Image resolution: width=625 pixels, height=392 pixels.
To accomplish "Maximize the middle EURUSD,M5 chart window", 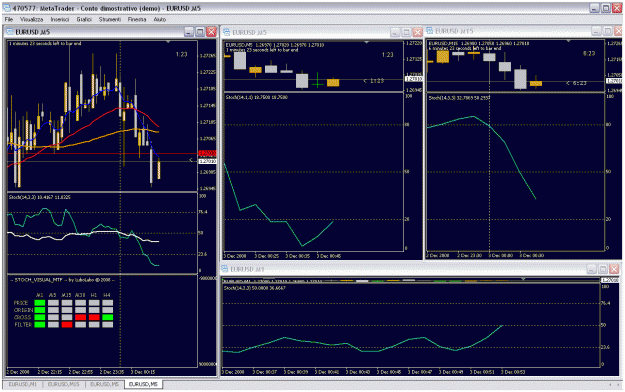I will [406, 32].
